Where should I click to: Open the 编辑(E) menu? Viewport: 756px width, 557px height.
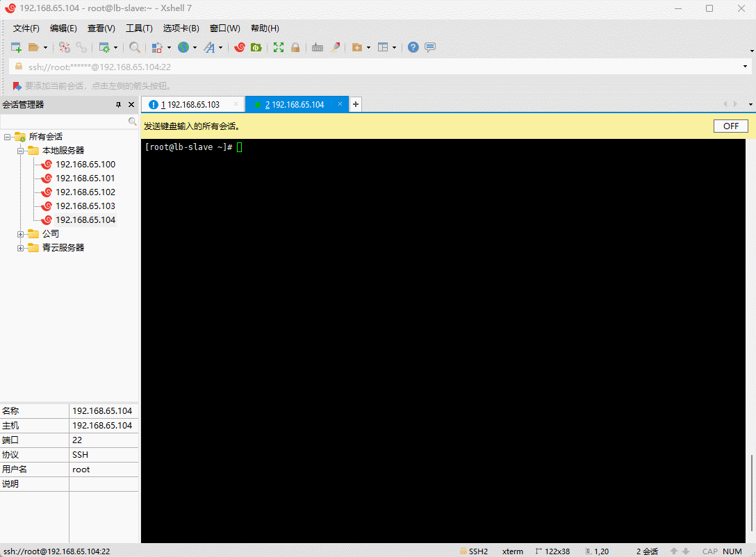(63, 28)
